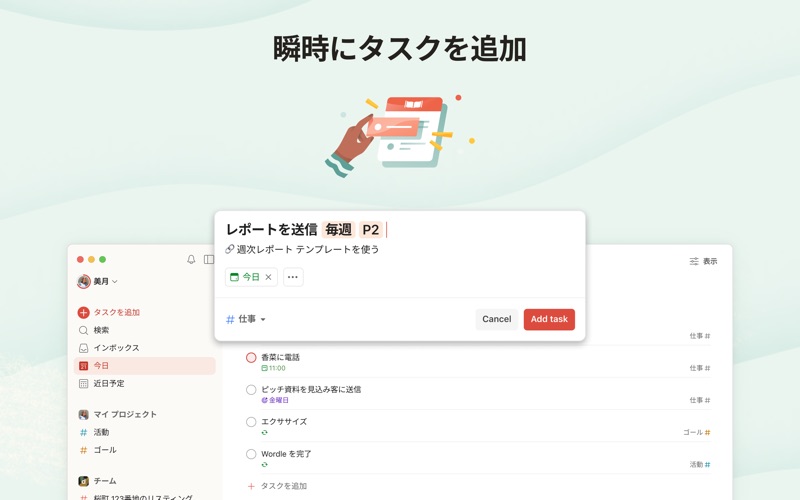Click the hash icon beside ゴール project
The width and height of the screenshot is (800, 500).
83,450
